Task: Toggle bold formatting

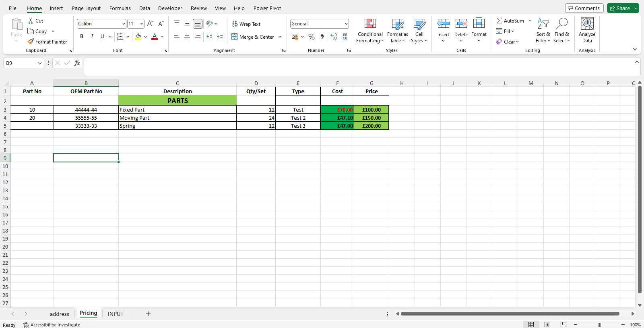Action: pos(82,37)
